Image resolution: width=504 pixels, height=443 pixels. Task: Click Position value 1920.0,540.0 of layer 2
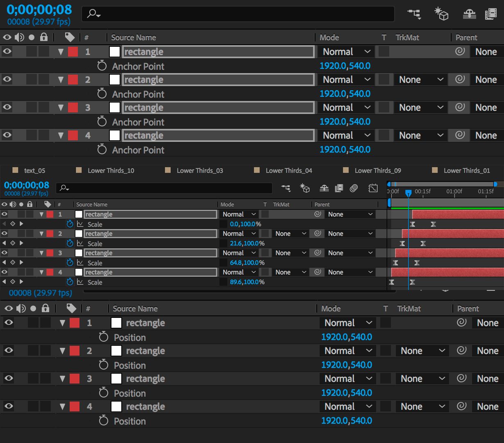(347, 365)
